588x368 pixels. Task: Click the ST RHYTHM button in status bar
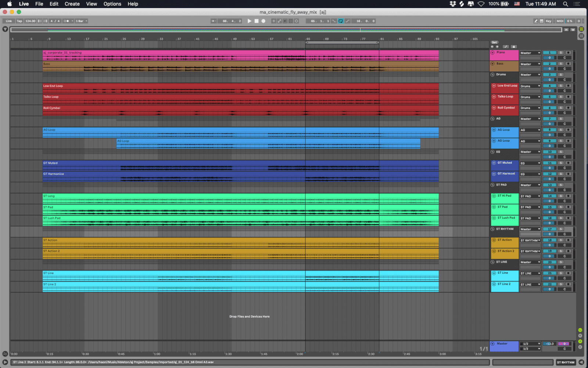click(x=566, y=362)
